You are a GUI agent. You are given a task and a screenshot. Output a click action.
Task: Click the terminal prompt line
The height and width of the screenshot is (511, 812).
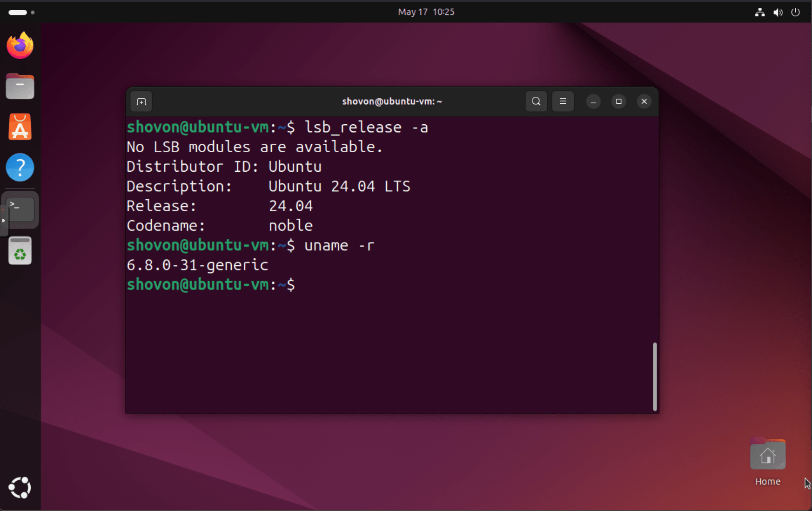point(209,284)
